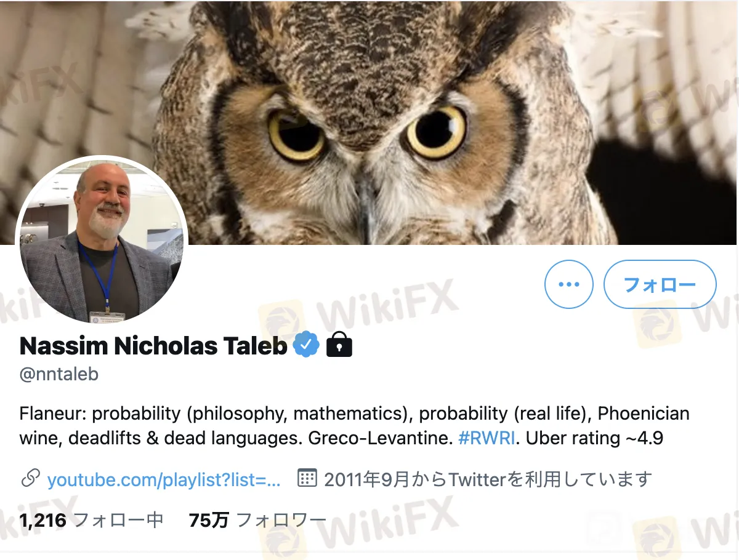The width and height of the screenshot is (739, 560).
Task: Click the Nassim Nicholas Taleb display name
Action: (x=153, y=346)
